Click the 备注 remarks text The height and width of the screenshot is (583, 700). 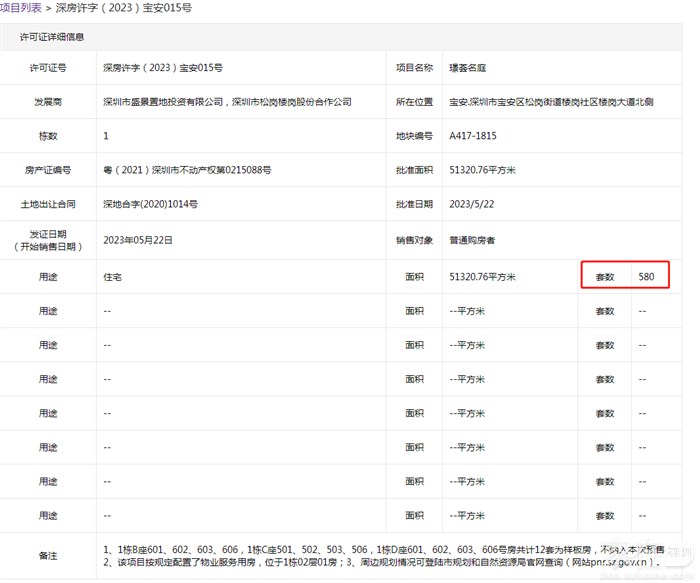[380, 555]
